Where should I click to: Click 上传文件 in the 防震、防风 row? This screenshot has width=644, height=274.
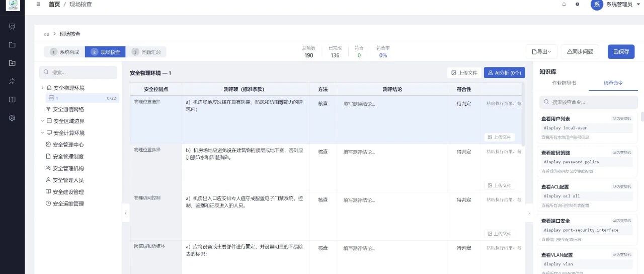coord(499,137)
